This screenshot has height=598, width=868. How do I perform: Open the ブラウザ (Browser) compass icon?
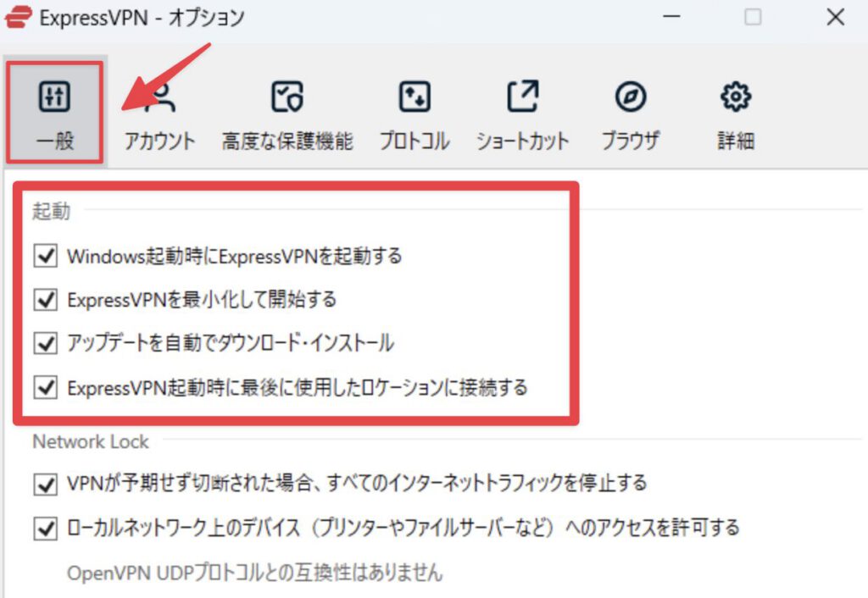point(631,96)
